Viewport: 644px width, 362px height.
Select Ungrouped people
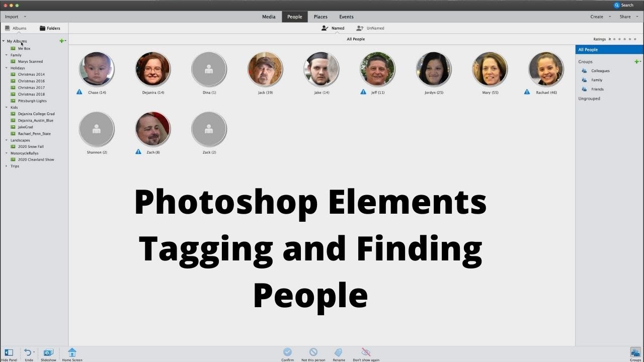[x=589, y=99]
